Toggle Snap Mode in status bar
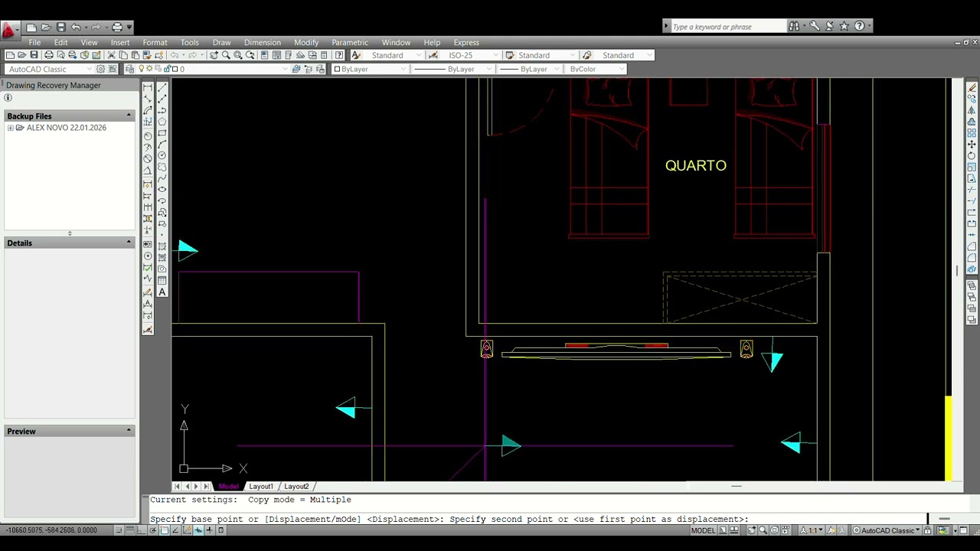980x551 pixels. coord(119,530)
